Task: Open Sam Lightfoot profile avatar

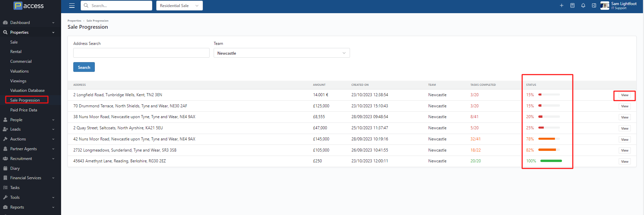Action: [605, 5]
